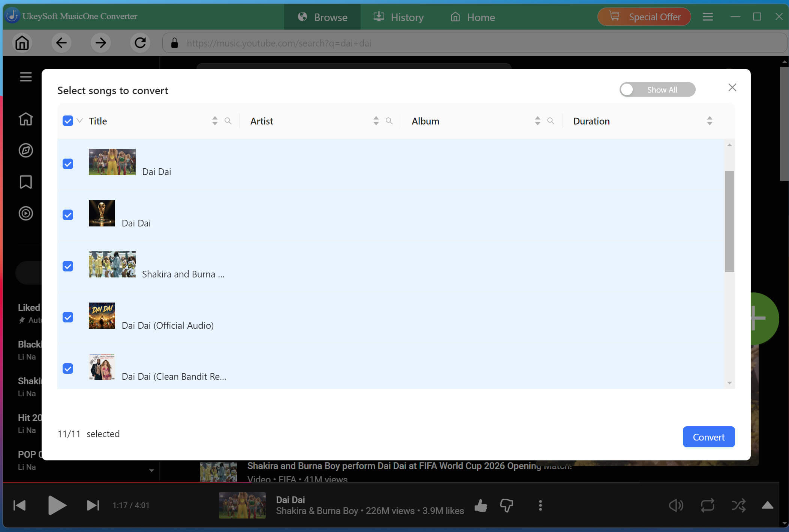Screen dimensions: 789x532
Task: Click song list scroll-down arrow
Action: [729, 383]
